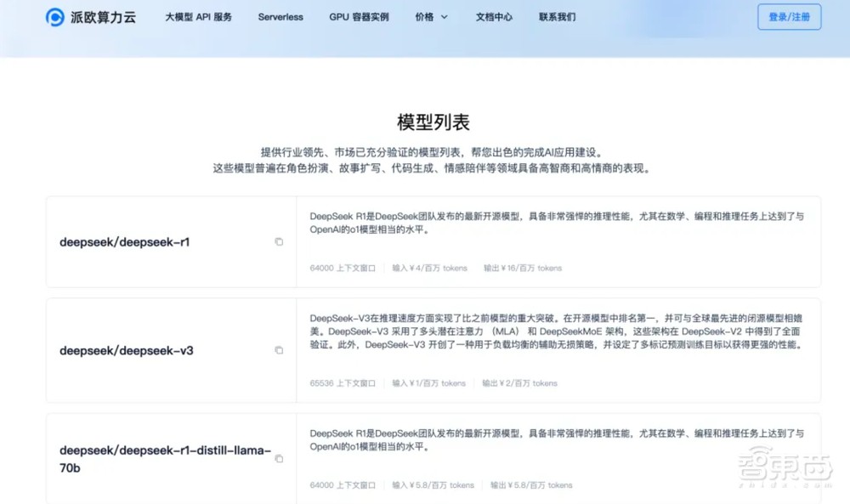This screenshot has width=850, height=504.
Task: Click the deepseek-v3 model card
Action: tap(425, 349)
